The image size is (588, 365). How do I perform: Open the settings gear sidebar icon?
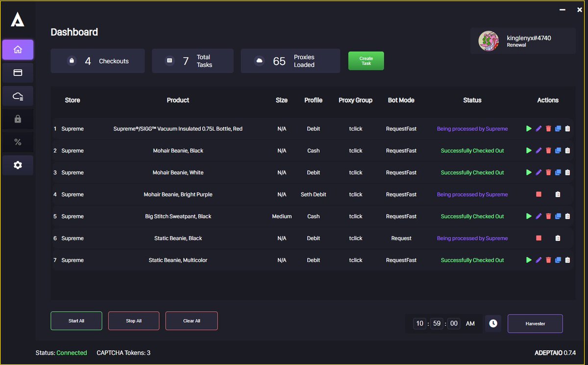(18, 165)
